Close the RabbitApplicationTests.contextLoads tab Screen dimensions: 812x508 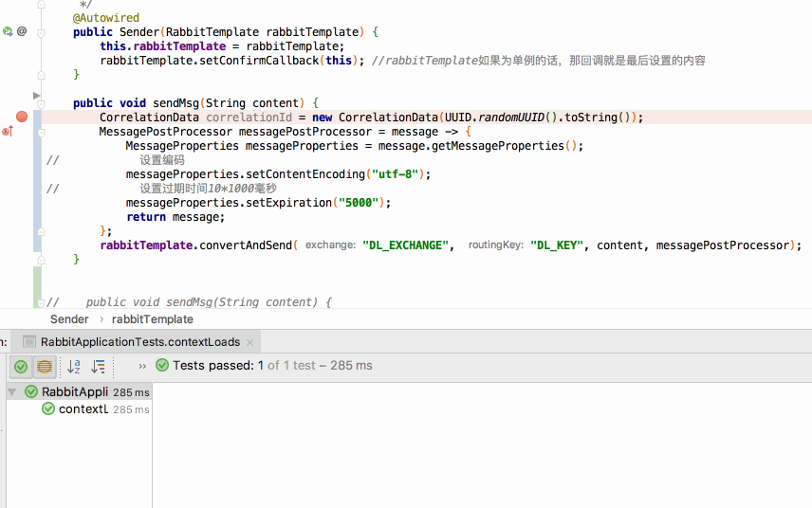[x=250, y=342]
